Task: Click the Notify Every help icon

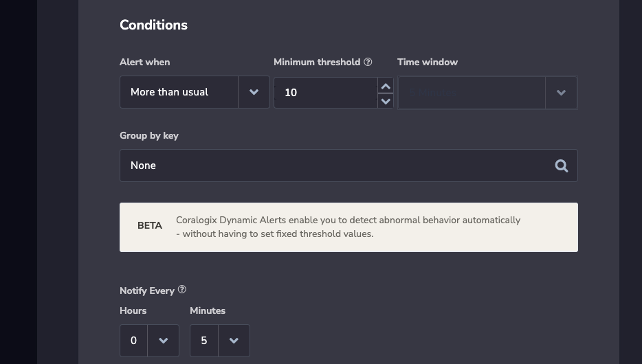Action: [x=181, y=290]
